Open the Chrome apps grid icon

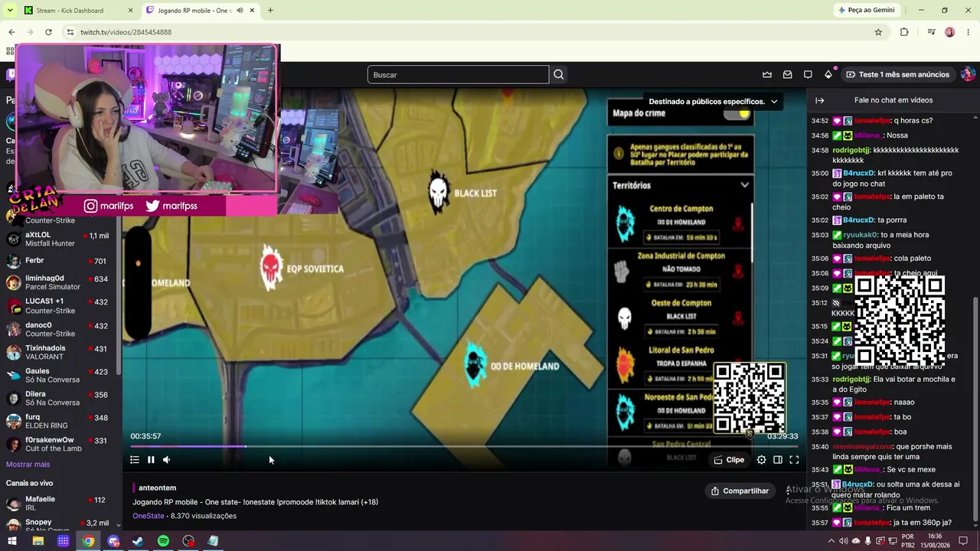tap(10, 51)
